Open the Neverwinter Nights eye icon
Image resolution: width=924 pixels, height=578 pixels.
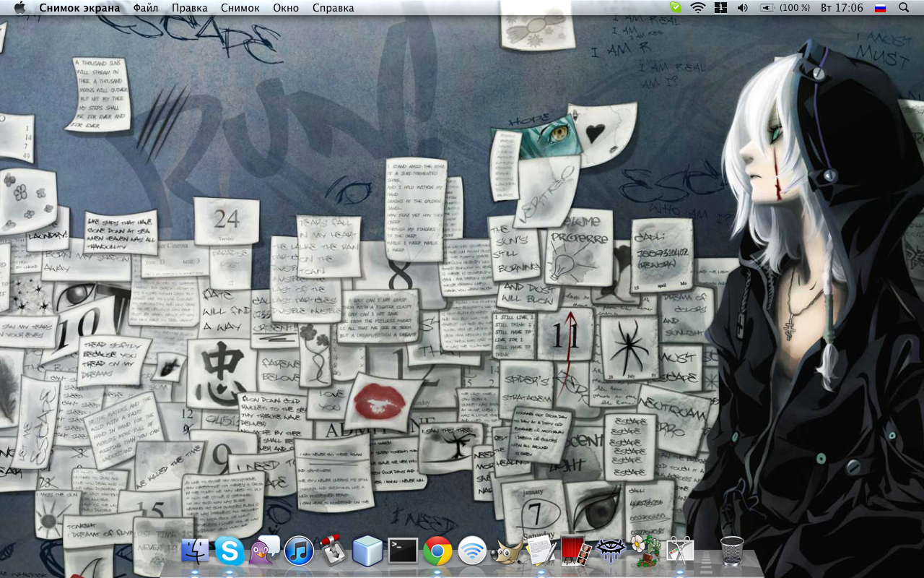[x=610, y=552]
